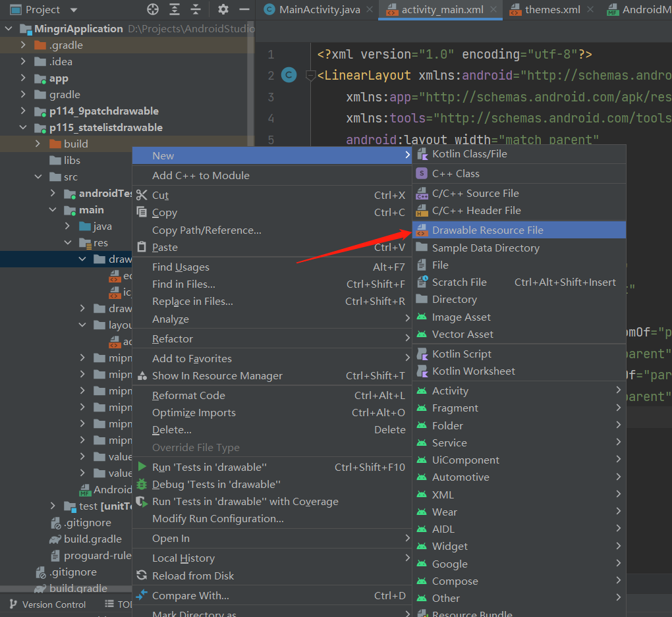Select Drawable Resource File menu item
Viewport: 672px width, 617px height.
(488, 230)
